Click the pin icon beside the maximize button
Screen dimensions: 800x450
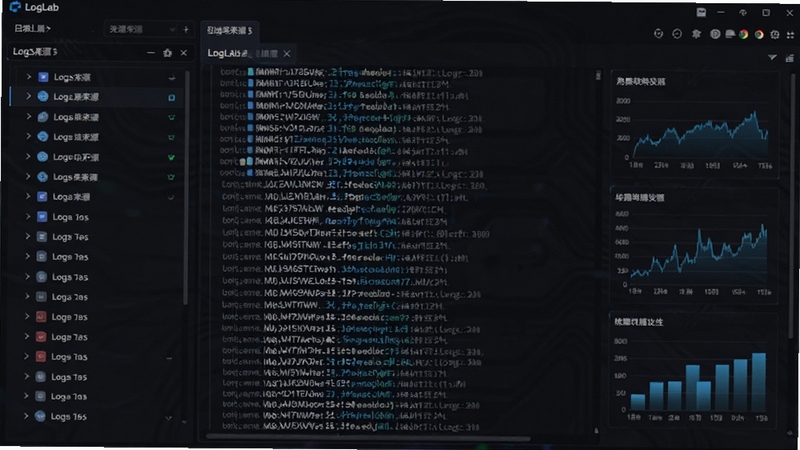743,12
